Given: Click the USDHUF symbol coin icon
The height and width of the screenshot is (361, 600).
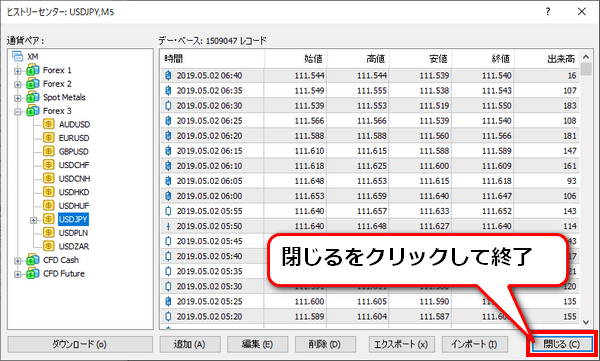Looking at the screenshot, I should pyautogui.click(x=49, y=206).
